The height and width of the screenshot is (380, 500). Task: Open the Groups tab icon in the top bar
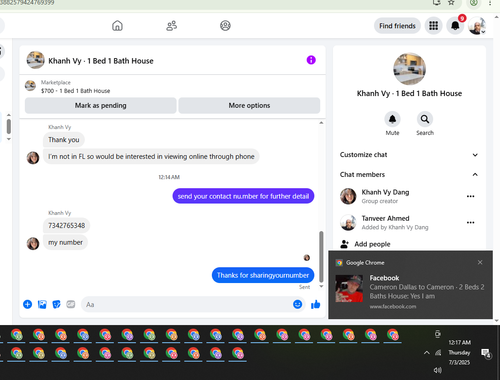225,26
